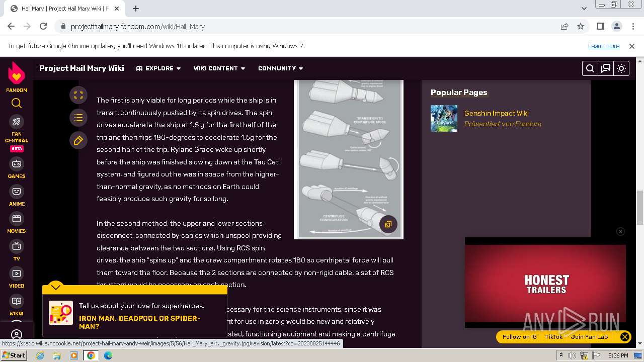644x362 pixels.
Task: Open tab search dropdown arrow
Action: tap(584, 9)
